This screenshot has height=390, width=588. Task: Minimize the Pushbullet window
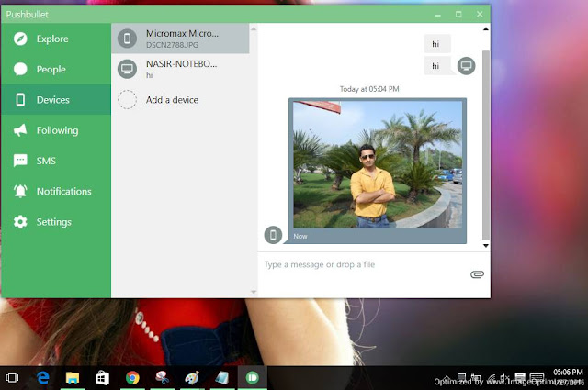(437, 15)
